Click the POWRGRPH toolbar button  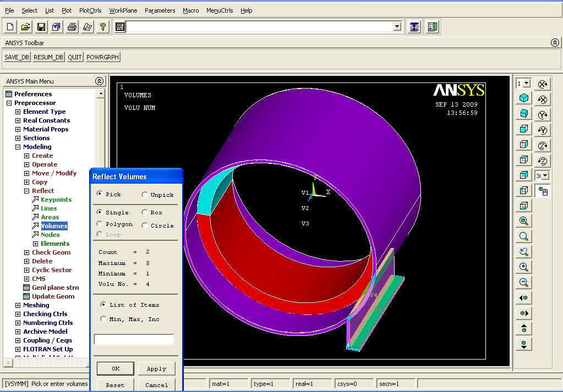point(102,57)
